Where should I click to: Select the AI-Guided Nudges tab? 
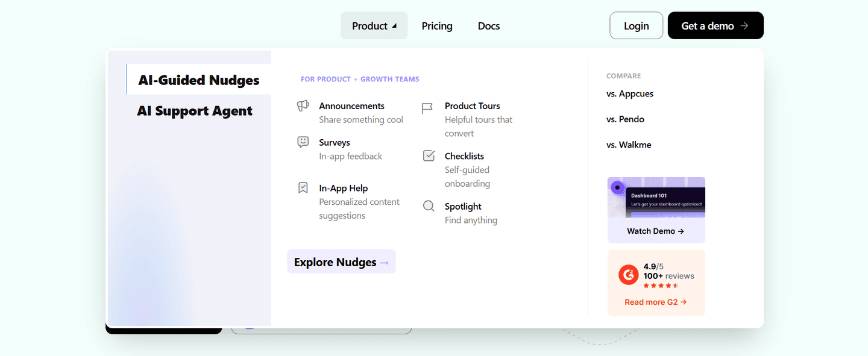coord(199,80)
